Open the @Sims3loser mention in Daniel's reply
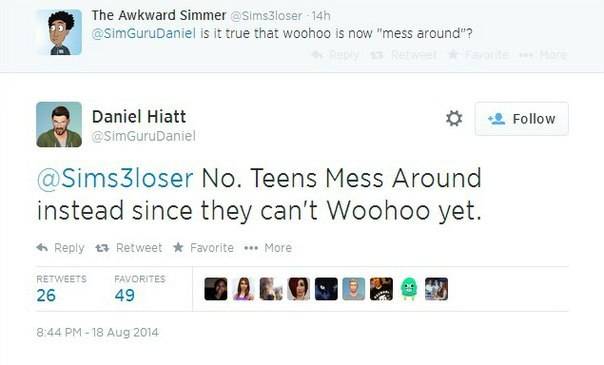Viewport: 604px width, 365px height. coord(115,178)
